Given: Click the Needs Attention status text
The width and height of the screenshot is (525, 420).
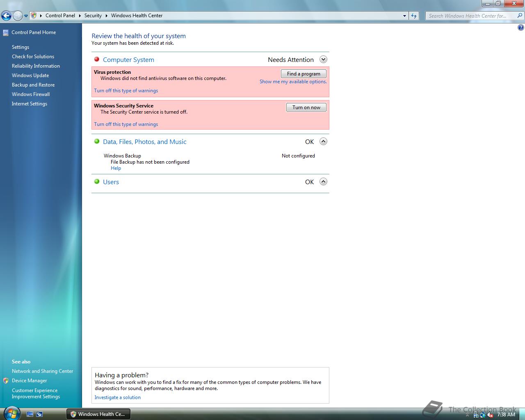Looking at the screenshot, I should click(x=291, y=60).
